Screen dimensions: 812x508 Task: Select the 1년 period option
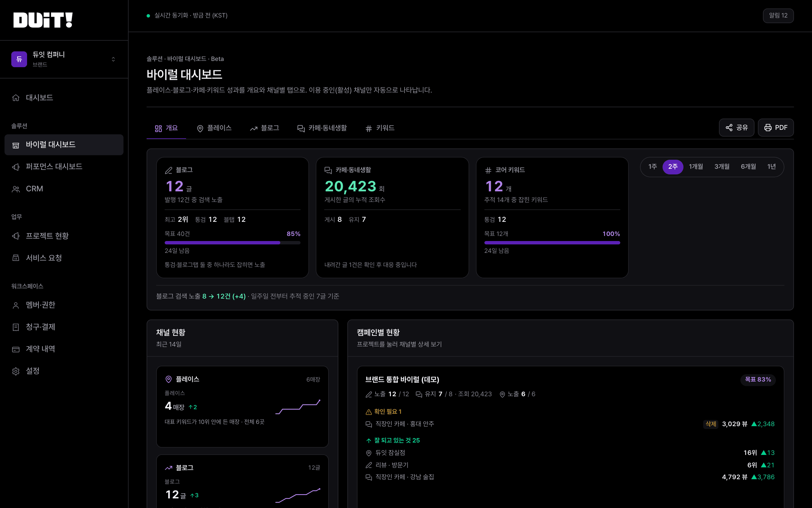click(771, 167)
